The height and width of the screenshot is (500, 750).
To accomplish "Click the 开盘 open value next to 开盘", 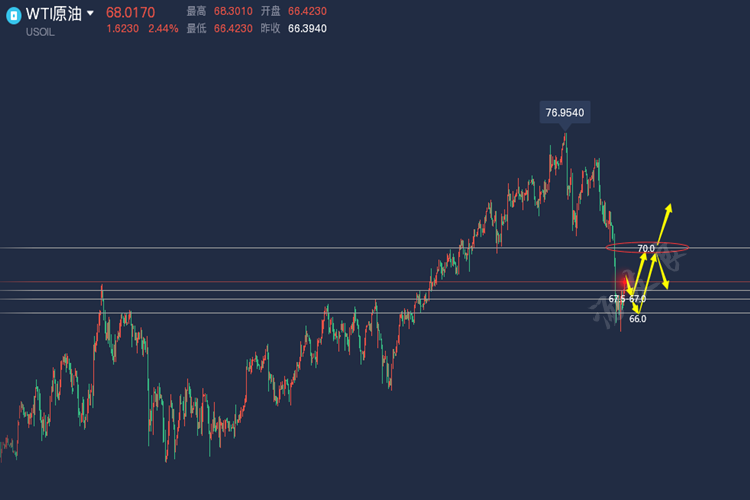I will pyautogui.click(x=307, y=11).
